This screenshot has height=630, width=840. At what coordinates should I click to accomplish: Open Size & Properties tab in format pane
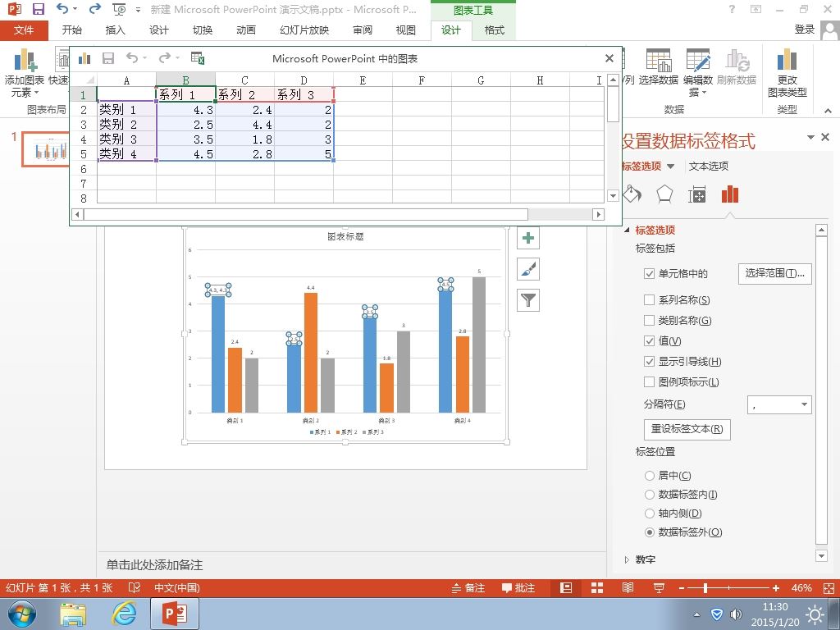pyautogui.click(x=697, y=194)
